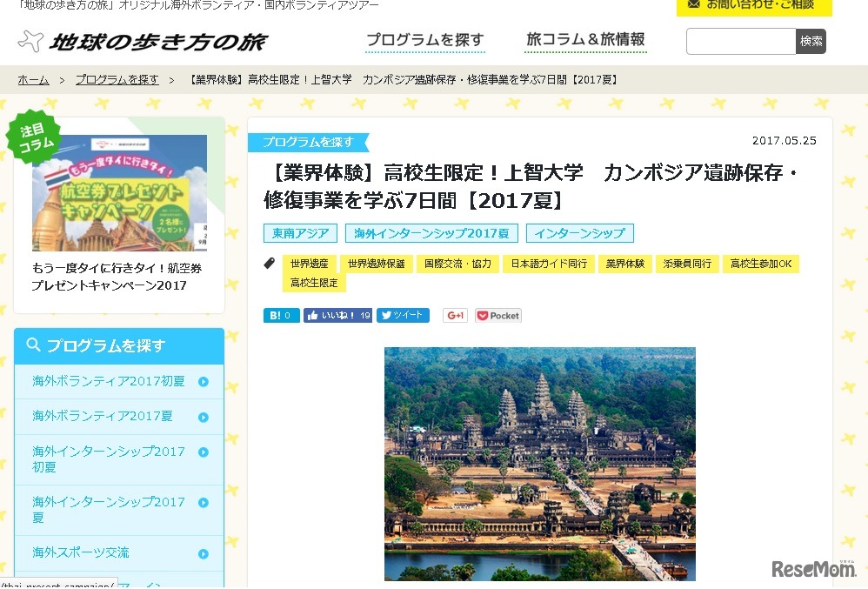Click the G+1 share icon

[x=455, y=315]
